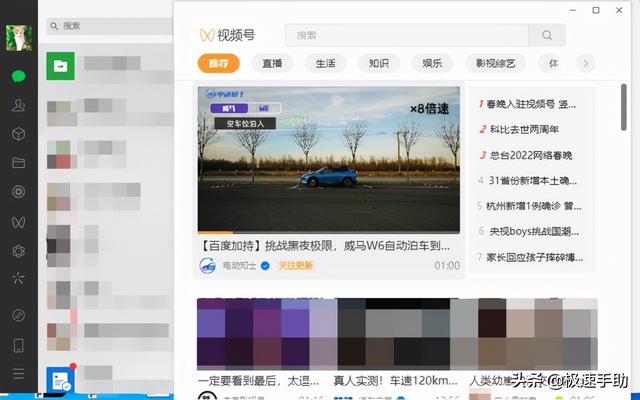The image size is (640, 400).
Task: Maximize the 视频号 window
Action: 596,10
